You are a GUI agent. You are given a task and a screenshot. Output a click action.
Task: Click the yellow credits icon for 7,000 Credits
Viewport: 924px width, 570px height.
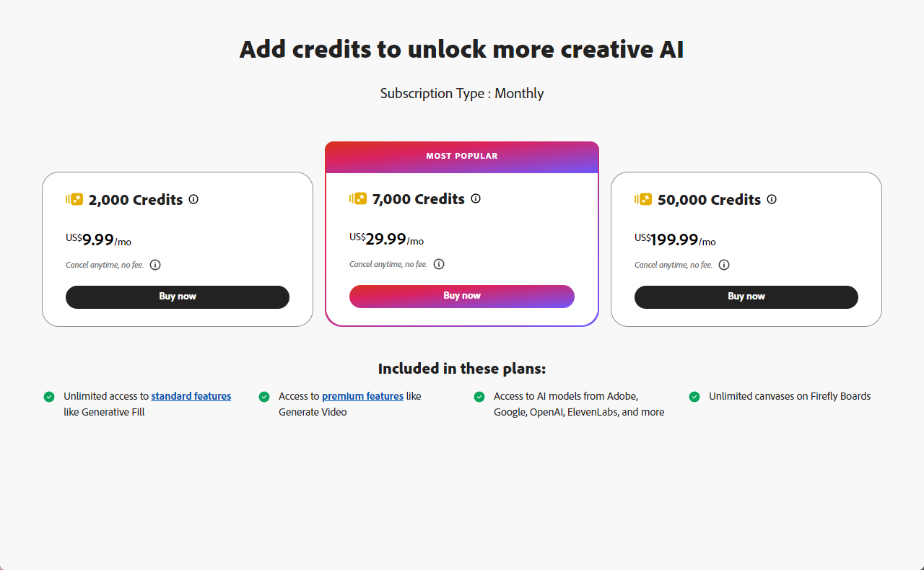(x=358, y=198)
